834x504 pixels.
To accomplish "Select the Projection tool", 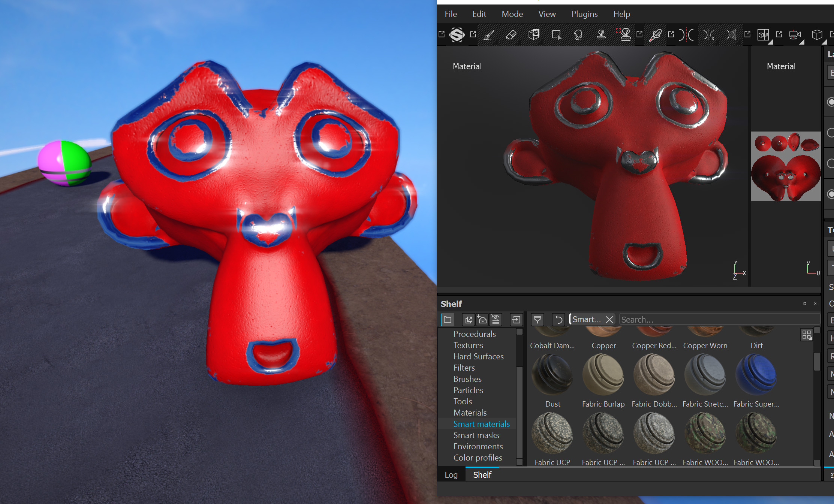I will coord(534,35).
